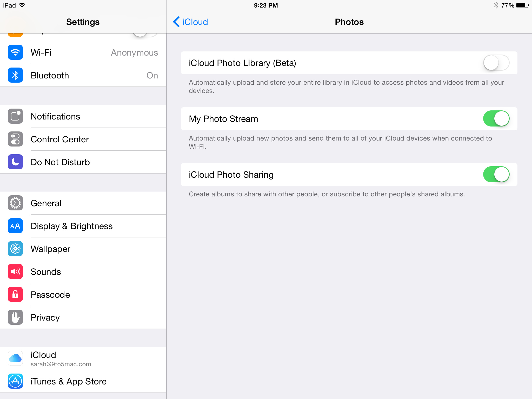Disable iCloud Photo Sharing

click(x=496, y=175)
